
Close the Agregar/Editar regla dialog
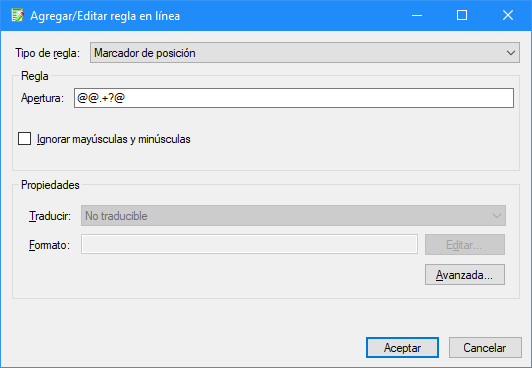coord(508,16)
